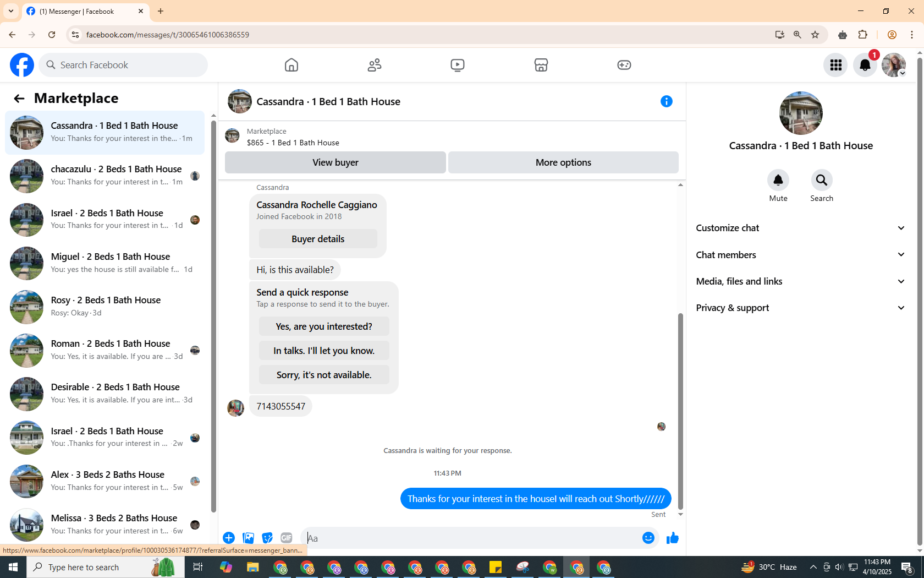
Task: Go back with the Marketplace arrow
Action: pyautogui.click(x=19, y=99)
